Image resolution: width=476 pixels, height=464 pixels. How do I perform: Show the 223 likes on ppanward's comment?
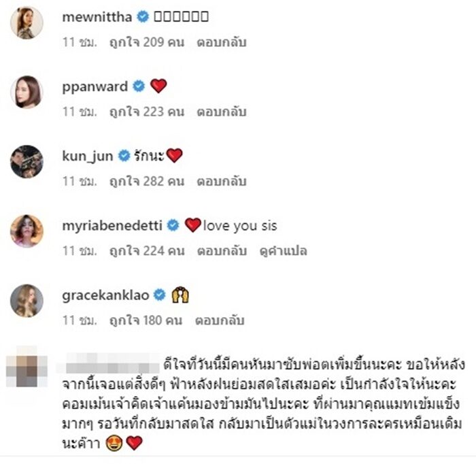(x=147, y=112)
